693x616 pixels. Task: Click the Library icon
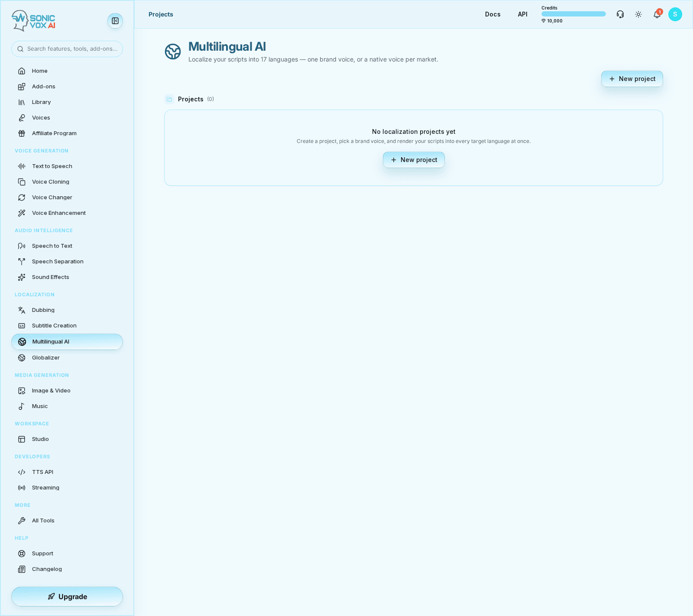[x=22, y=102]
